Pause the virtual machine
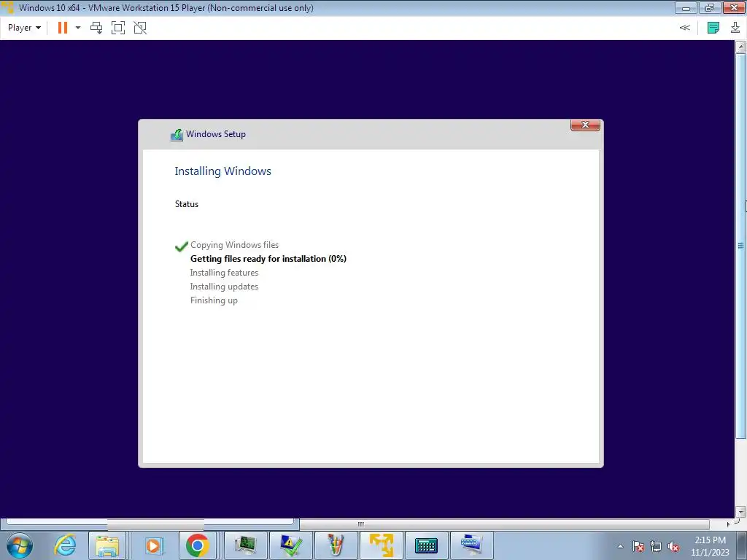This screenshot has height=560, width=747. (x=63, y=28)
